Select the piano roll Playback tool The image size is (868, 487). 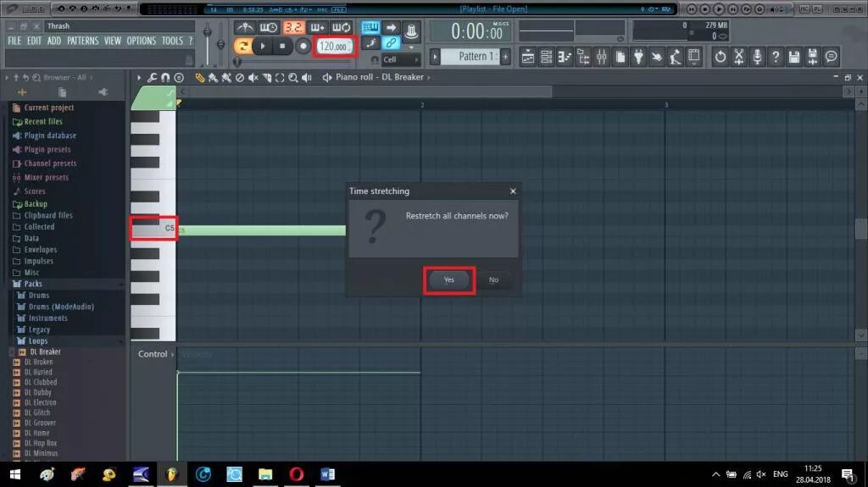pos(307,77)
